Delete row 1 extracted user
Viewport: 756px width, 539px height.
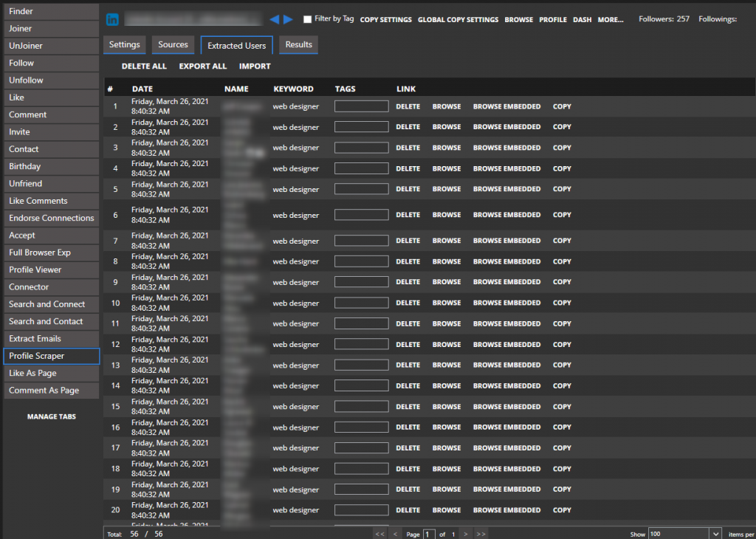[x=408, y=106]
